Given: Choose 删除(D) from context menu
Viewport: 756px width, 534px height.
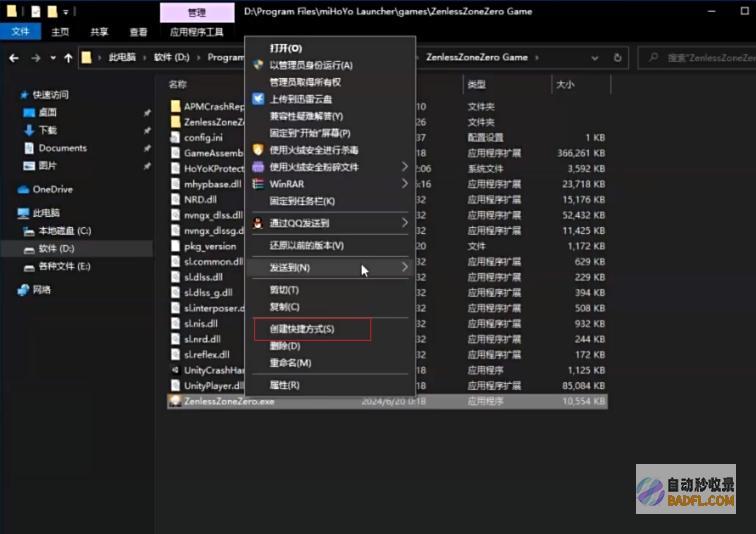Looking at the screenshot, I should [285, 346].
